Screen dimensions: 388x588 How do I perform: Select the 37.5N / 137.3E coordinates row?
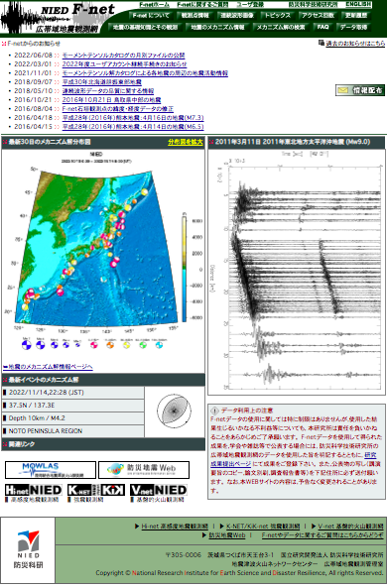coord(72,406)
